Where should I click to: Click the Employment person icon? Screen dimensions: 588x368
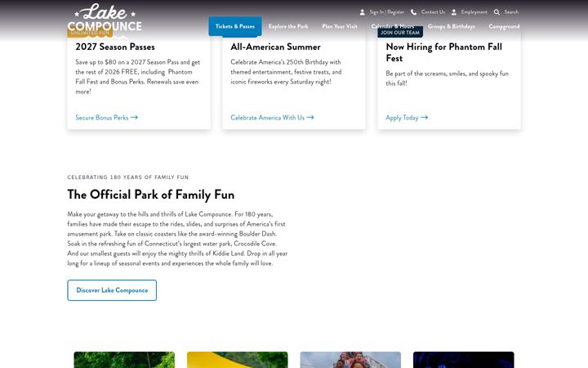(454, 12)
